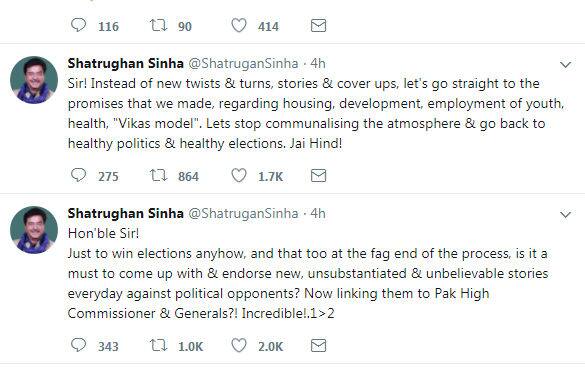The width and height of the screenshot is (585, 373).
Task: Click the profile avatar on the 'Vikas model' tweet
Action: [34, 80]
